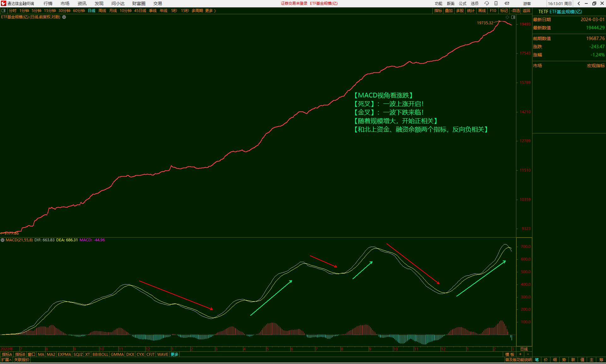Open the chart title settings dropdown

point(64,17)
